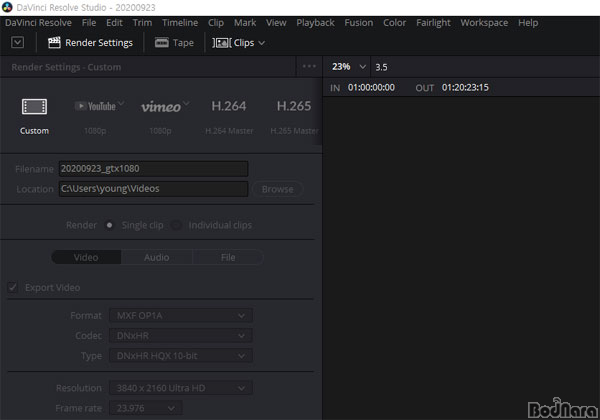Click the DaVinci Resolve logo in title bar
Viewport: 600px width, 420px height.
pos(7,7)
